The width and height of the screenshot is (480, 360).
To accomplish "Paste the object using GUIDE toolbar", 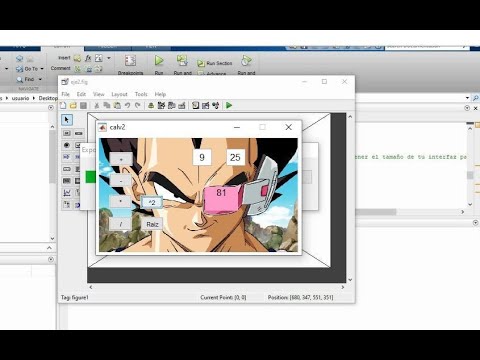I will pos(117,106).
